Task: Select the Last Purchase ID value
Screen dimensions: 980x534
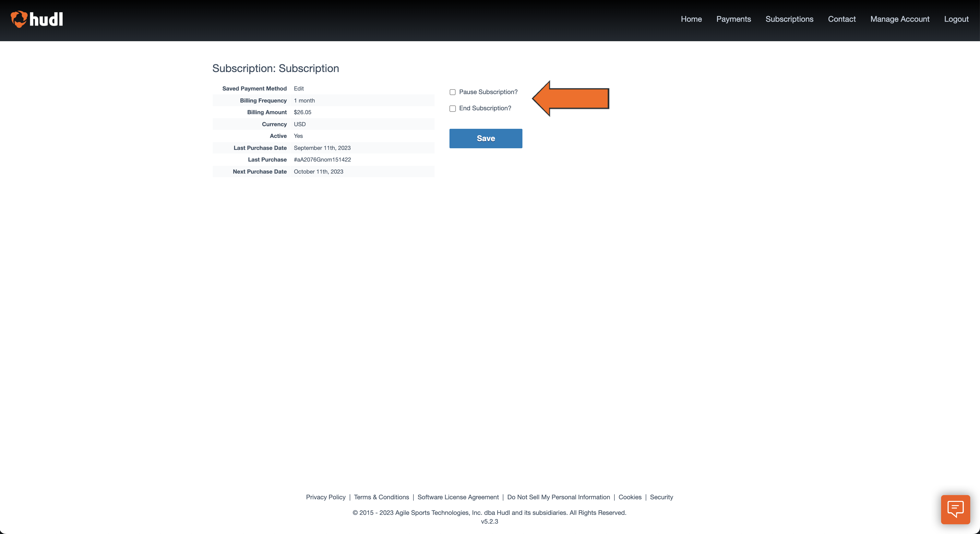Action: point(322,160)
